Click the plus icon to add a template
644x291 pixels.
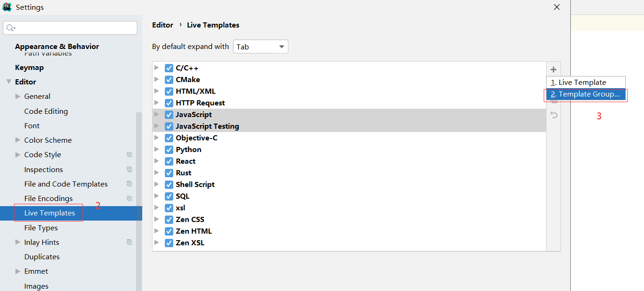(x=553, y=69)
